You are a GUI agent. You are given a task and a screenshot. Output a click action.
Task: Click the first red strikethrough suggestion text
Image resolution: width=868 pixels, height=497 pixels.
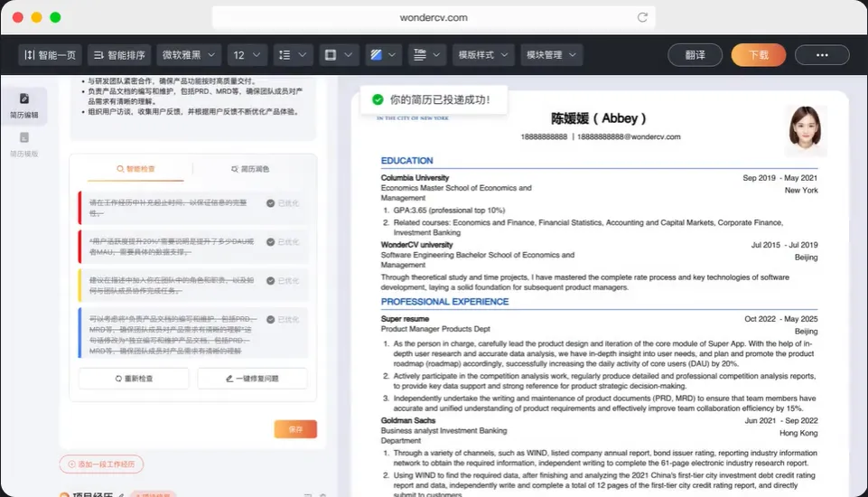coord(168,208)
